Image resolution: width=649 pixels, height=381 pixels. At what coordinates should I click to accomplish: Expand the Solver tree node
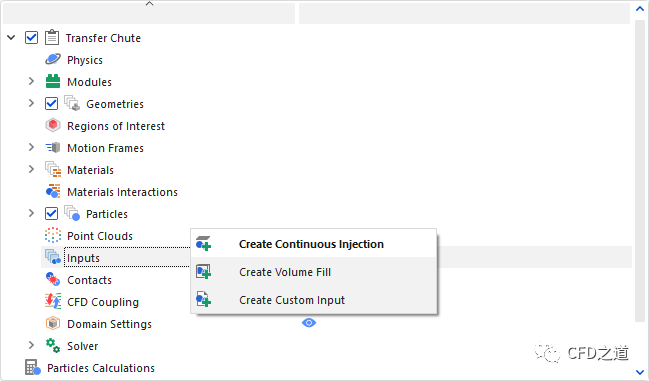point(31,345)
